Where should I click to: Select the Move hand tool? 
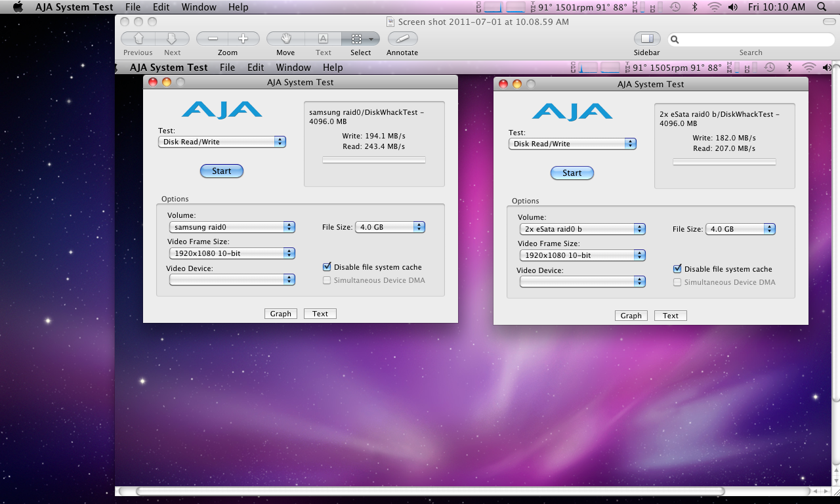285,39
